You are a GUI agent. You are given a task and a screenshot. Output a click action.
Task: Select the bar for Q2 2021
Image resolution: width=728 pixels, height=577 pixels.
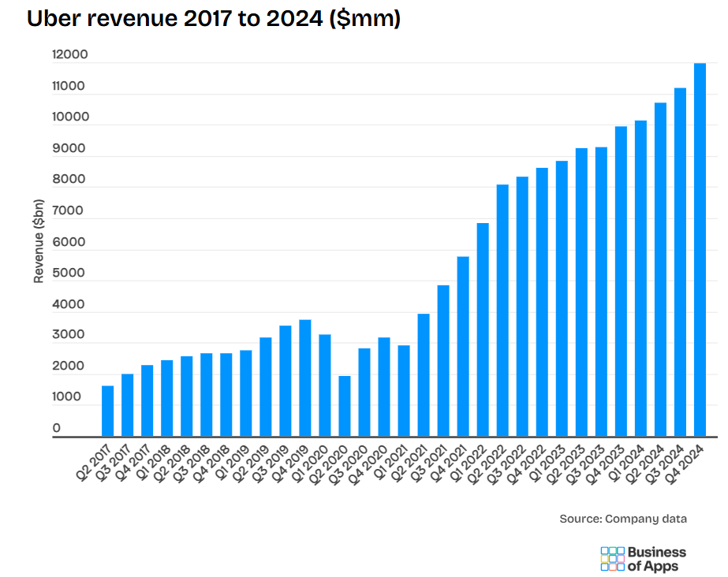click(x=424, y=375)
